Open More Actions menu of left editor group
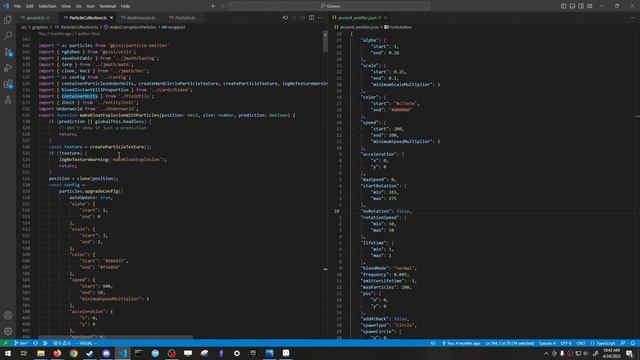The height and width of the screenshot is (360, 640). [x=320, y=18]
